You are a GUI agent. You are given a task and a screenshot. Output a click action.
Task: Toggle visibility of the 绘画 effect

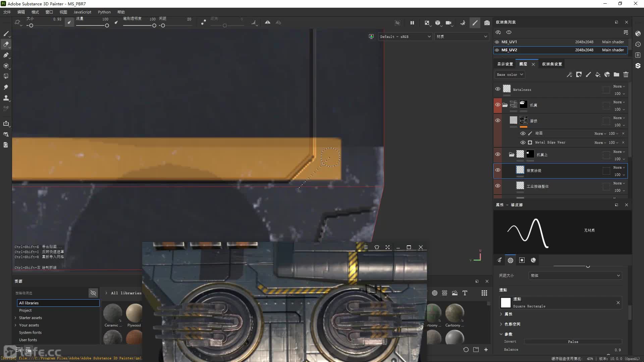[523, 133]
